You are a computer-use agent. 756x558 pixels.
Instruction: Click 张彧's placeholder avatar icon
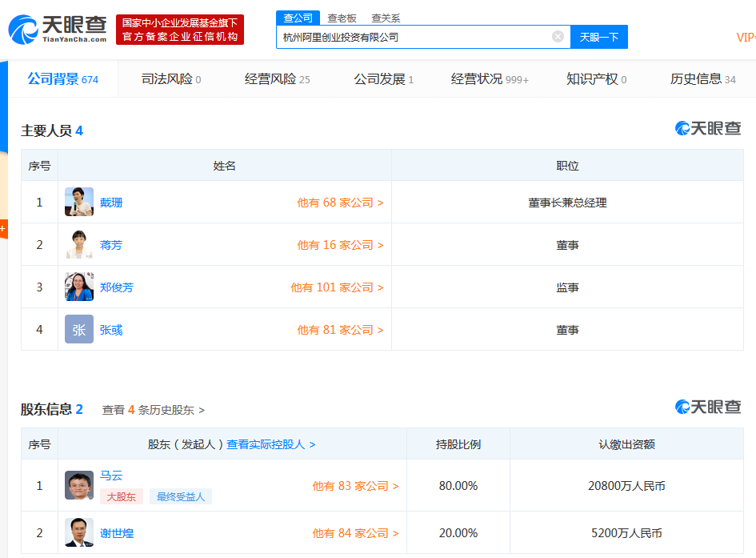(x=79, y=330)
